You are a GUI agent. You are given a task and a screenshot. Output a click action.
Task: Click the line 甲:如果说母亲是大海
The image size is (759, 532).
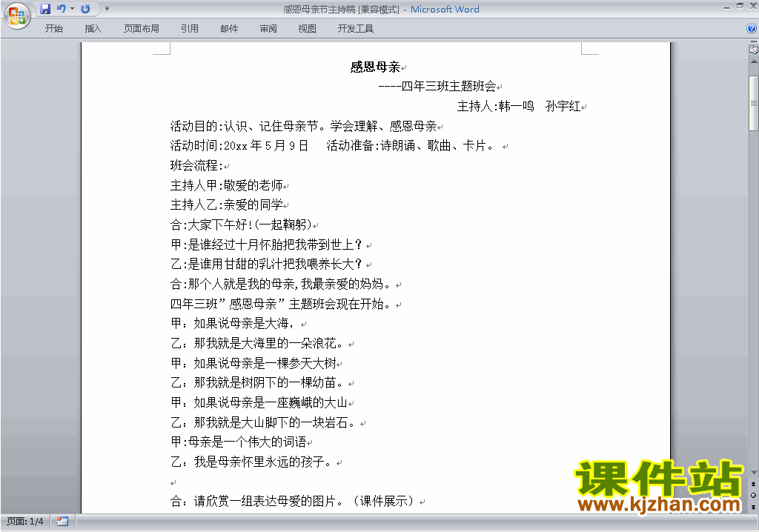pyautogui.click(x=233, y=323)
